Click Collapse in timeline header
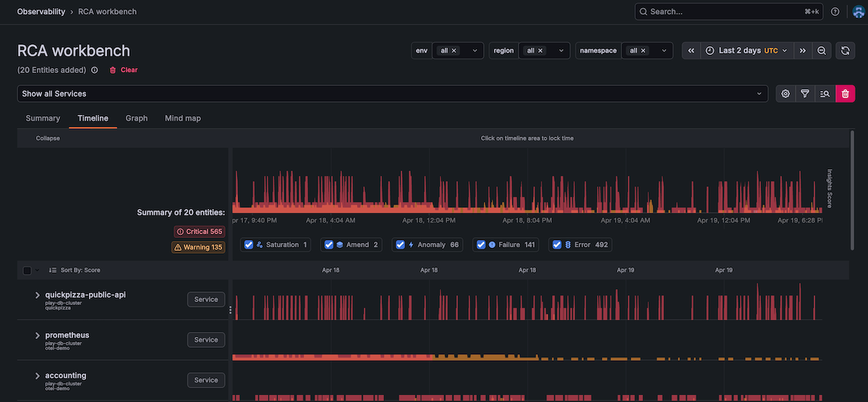 pos(48,138)
